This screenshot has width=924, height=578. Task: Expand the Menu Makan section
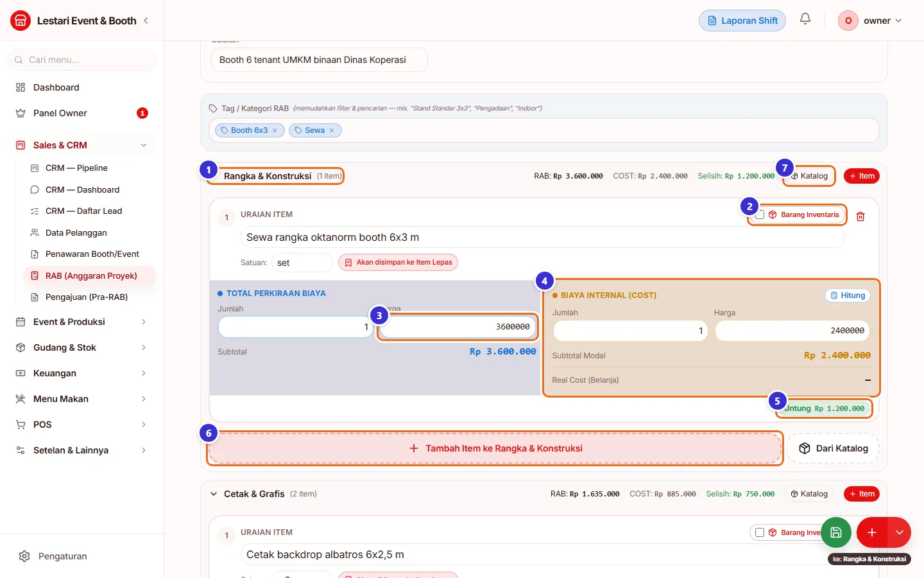(x=81, y=399)
